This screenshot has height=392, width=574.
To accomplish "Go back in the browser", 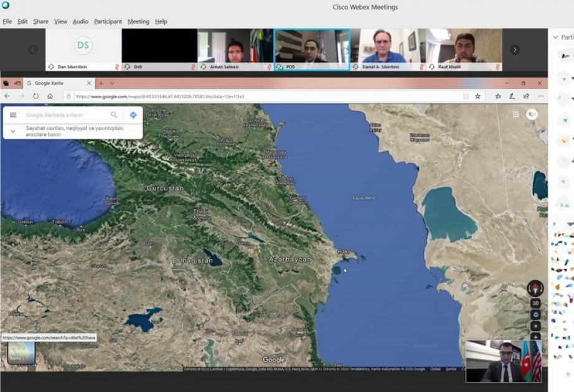I will point(7,96).
